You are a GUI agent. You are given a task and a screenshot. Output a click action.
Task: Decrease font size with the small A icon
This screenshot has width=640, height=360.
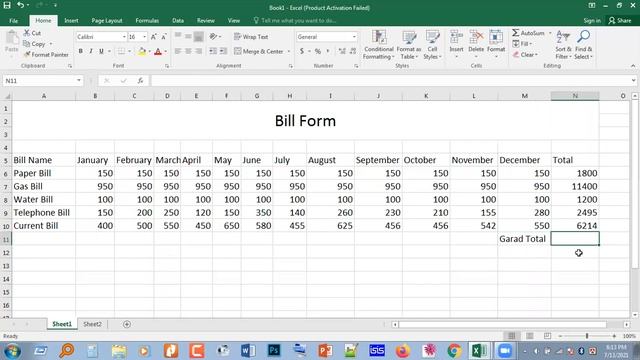[x=164, y=37]
